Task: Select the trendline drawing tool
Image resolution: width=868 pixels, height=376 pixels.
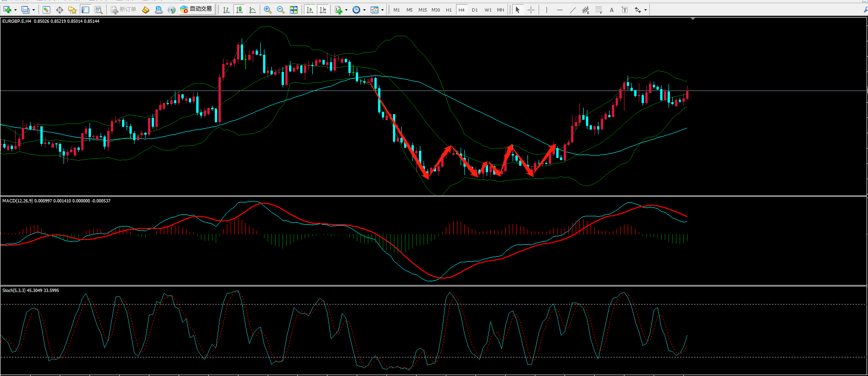Action: tap(573, 10)
